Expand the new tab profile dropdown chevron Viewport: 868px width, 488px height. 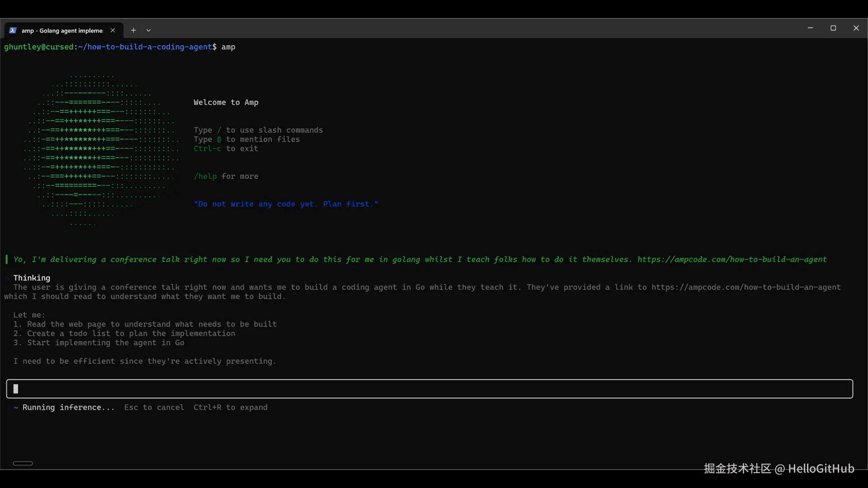(148, 31)
